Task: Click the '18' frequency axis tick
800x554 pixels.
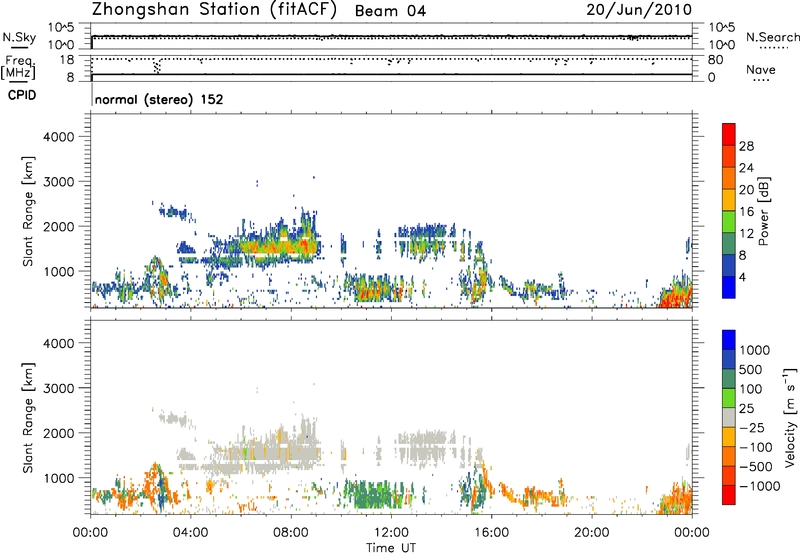Action: [x=67, y=60]
